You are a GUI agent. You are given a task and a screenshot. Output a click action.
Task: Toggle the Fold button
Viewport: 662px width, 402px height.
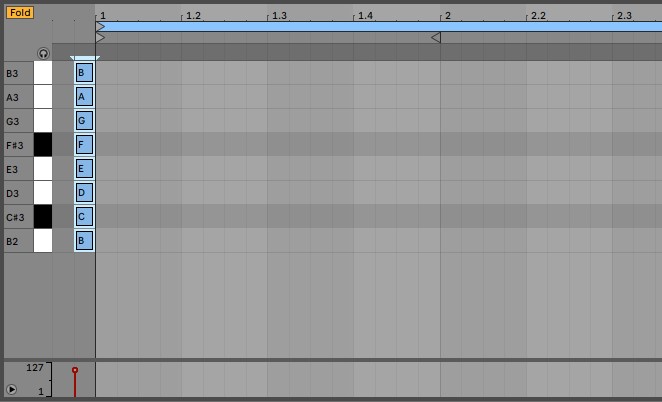pos(20,13)
